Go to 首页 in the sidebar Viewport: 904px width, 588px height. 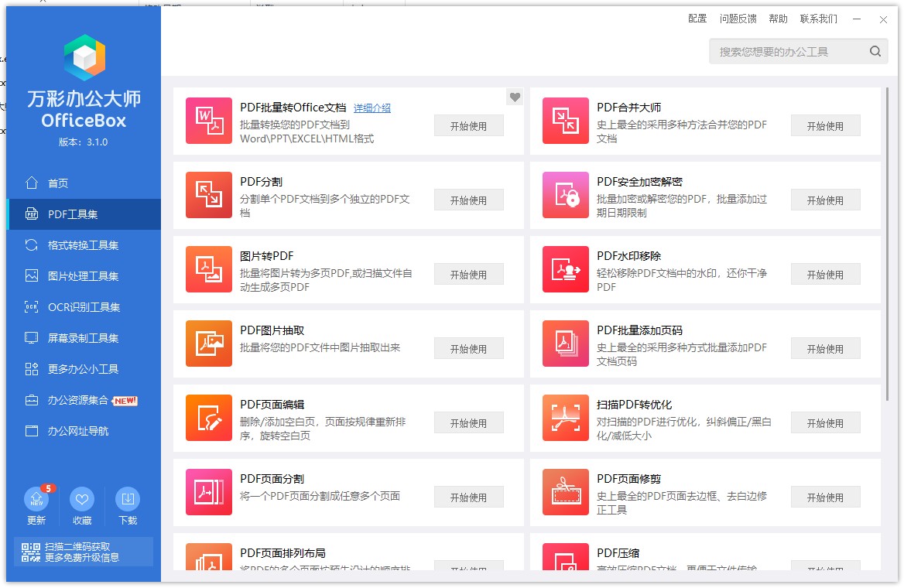84,183
